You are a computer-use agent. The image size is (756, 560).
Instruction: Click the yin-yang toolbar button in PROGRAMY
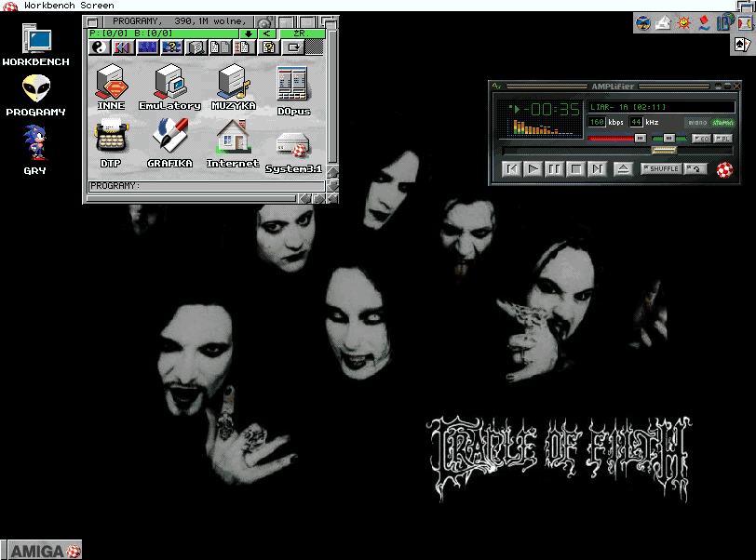[100, 47]
